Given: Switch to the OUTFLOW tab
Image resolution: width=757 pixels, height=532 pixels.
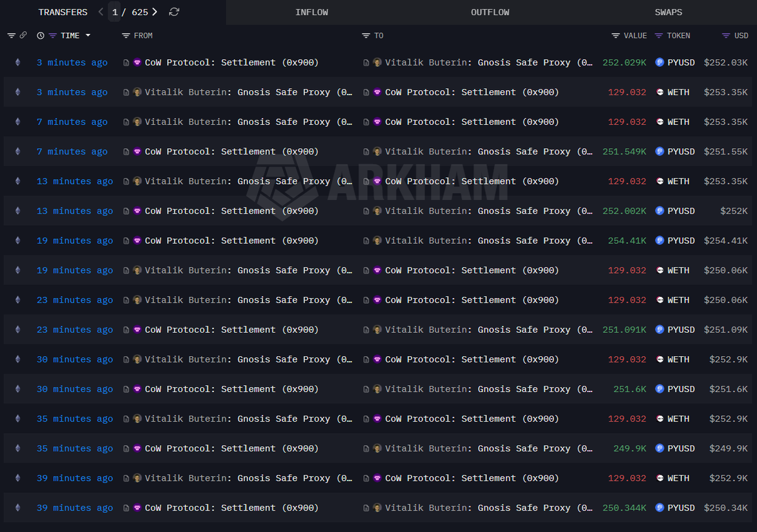Looking at the screenshot, I should tap(490, 12).
